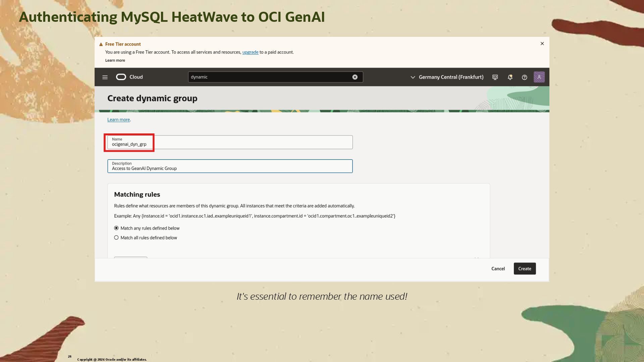Open the user profile avatar menu

(x=539, y=77)
